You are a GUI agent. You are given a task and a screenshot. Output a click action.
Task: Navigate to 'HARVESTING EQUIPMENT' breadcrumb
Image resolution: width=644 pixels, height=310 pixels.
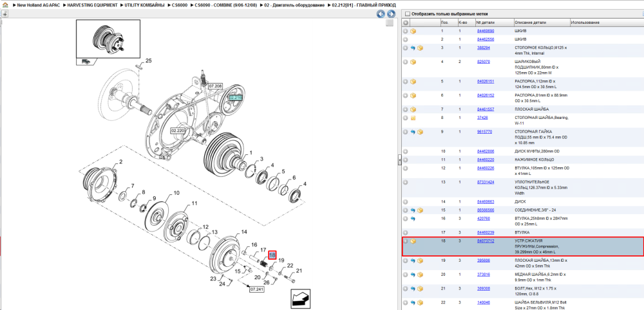(92, 5)
